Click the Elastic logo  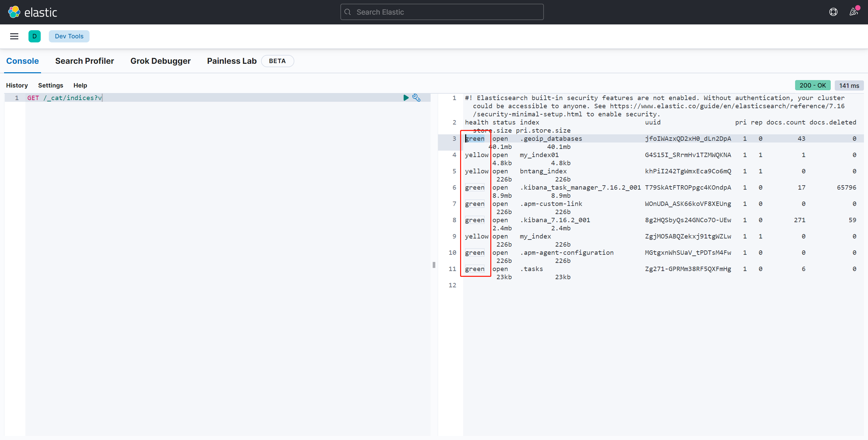33,12
